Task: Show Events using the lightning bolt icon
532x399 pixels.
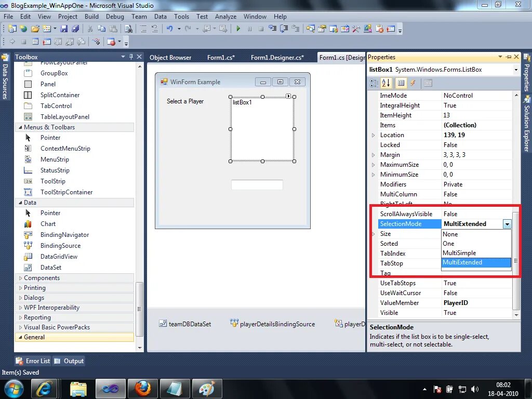Action: (413, 83)
